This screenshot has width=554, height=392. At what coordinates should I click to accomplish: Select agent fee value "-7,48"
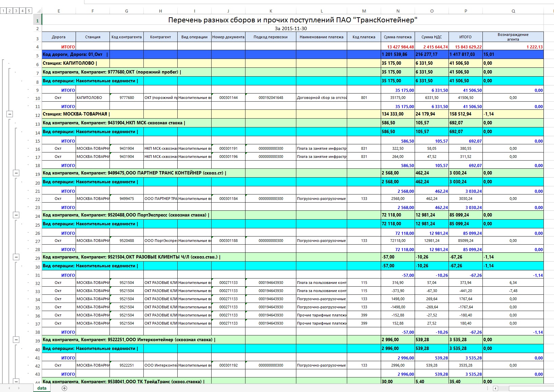coord(513,291)
